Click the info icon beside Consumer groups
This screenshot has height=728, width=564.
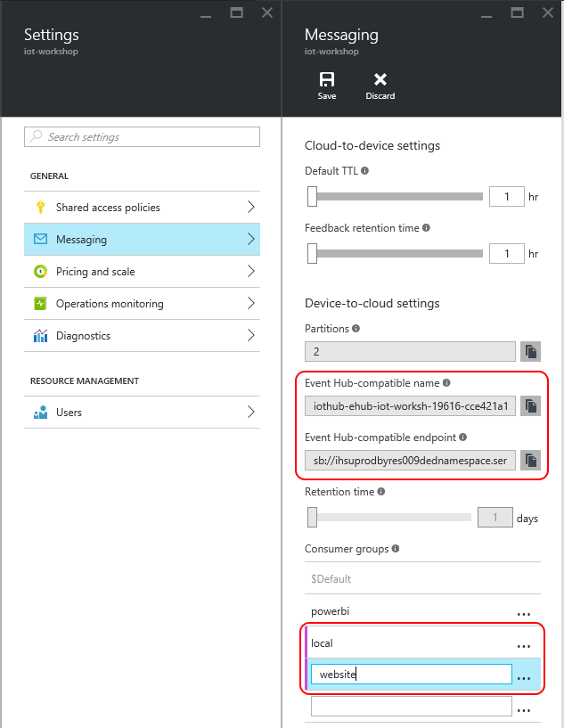[395, 549]
